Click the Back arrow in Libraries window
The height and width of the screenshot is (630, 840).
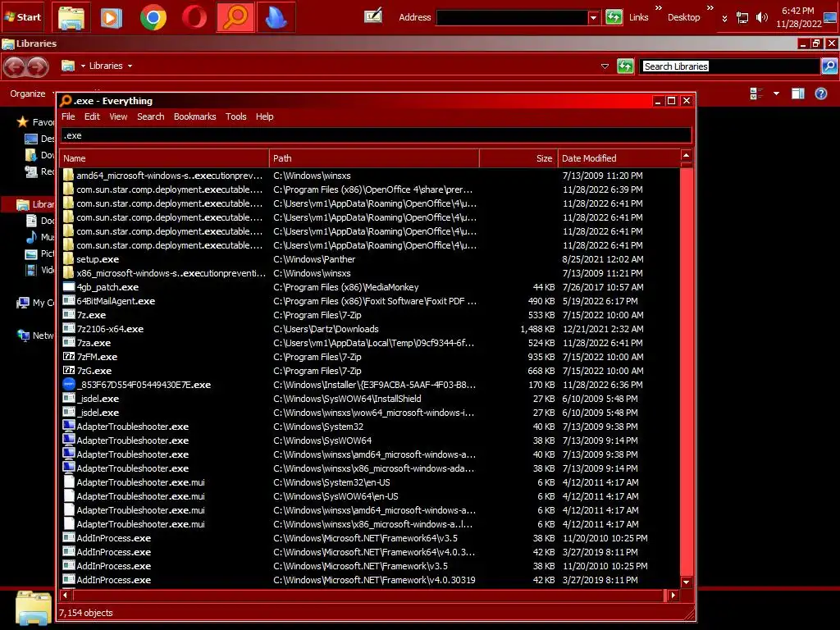[15, 66]
